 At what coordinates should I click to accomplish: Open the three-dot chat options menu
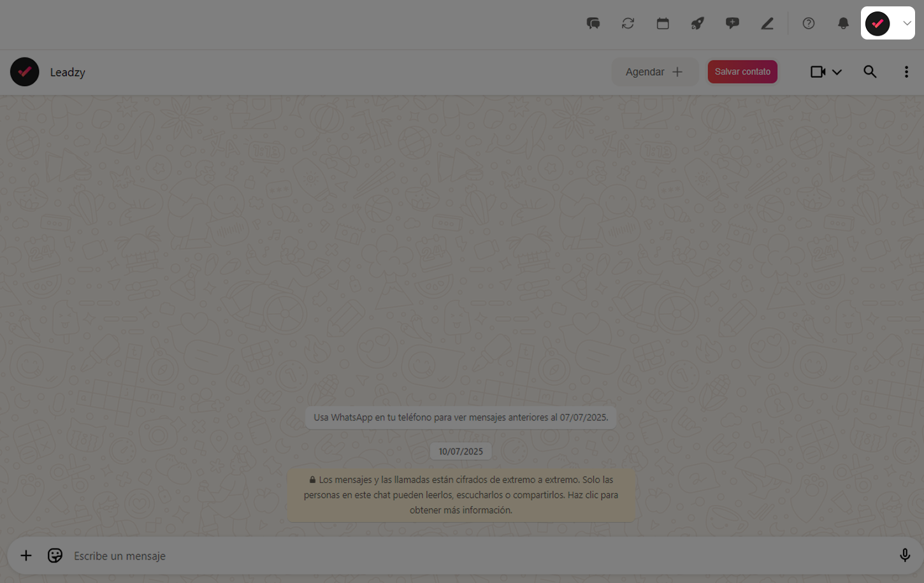click(x=906, y=71)
